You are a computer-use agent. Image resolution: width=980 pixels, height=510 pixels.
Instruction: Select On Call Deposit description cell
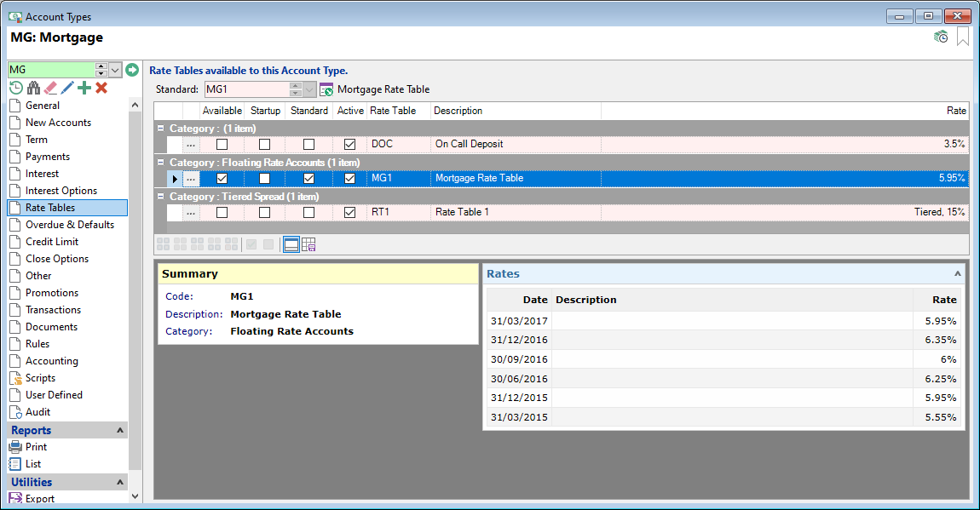pyautogui.click(x=516, y=144)
